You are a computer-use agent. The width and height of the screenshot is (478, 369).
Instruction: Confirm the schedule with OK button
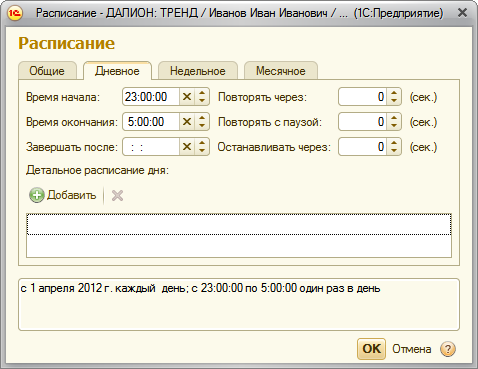(371, 349)
